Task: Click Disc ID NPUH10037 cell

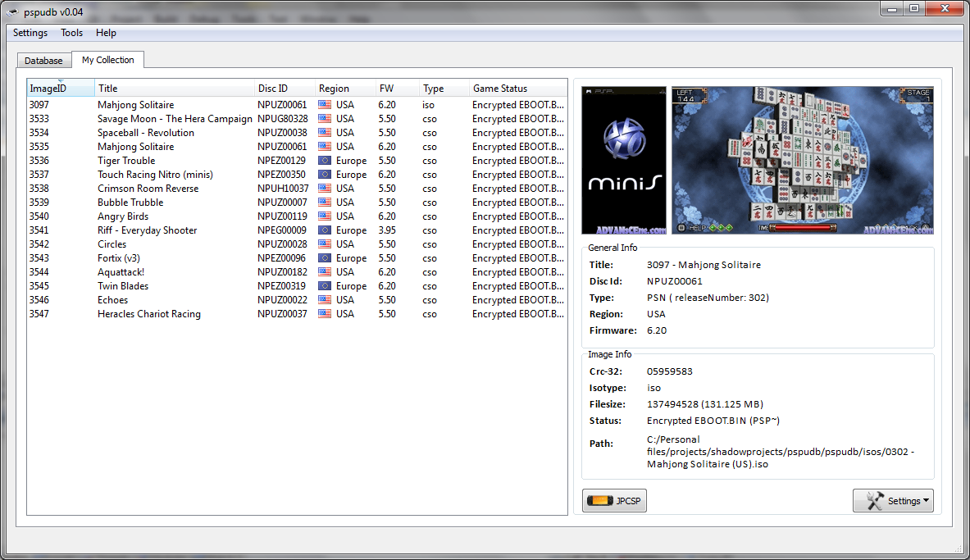Action: click(x=283, y=188)
